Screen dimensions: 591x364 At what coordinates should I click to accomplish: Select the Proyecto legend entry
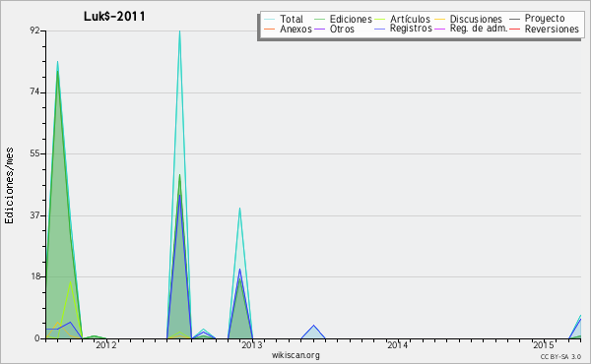pos(545,19)
